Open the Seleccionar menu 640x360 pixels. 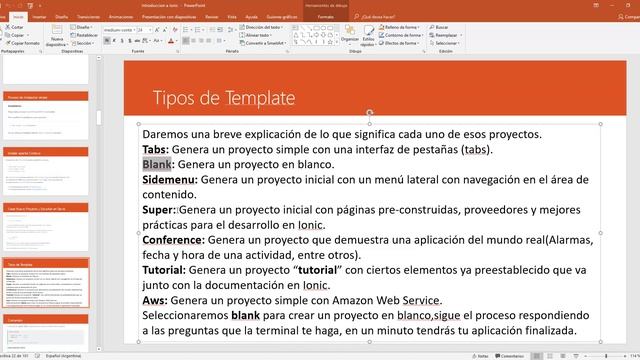[444, 43]
